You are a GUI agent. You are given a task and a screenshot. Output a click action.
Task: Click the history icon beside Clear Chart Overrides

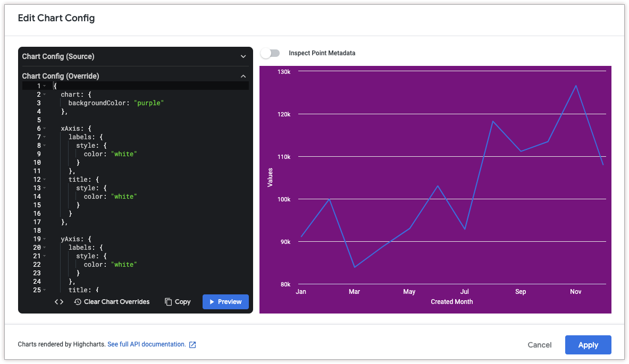(78, 302)
